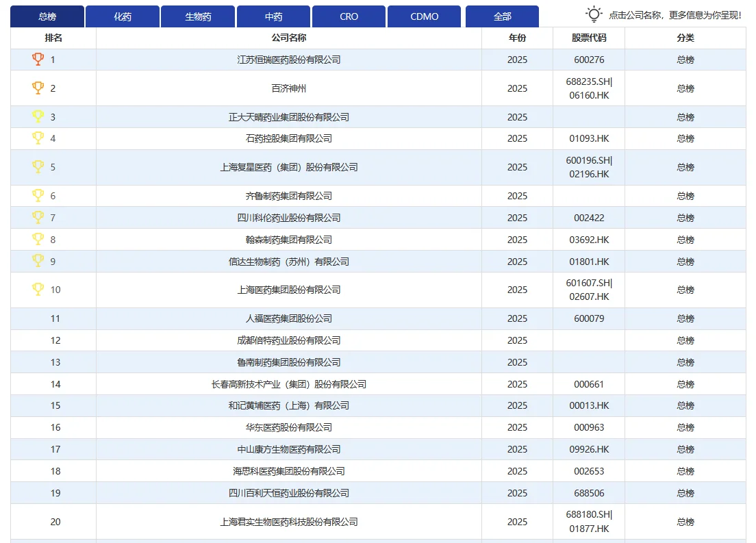756x543 pixels.
Task: Open 华东医药股份有限公司
Action: tap(289, 427)
